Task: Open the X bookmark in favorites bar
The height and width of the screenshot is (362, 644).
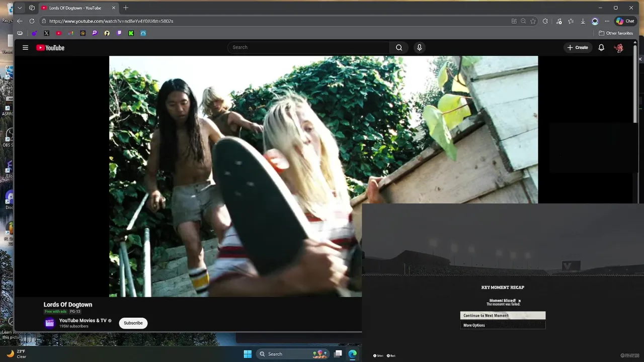Action: pos(46,33)
